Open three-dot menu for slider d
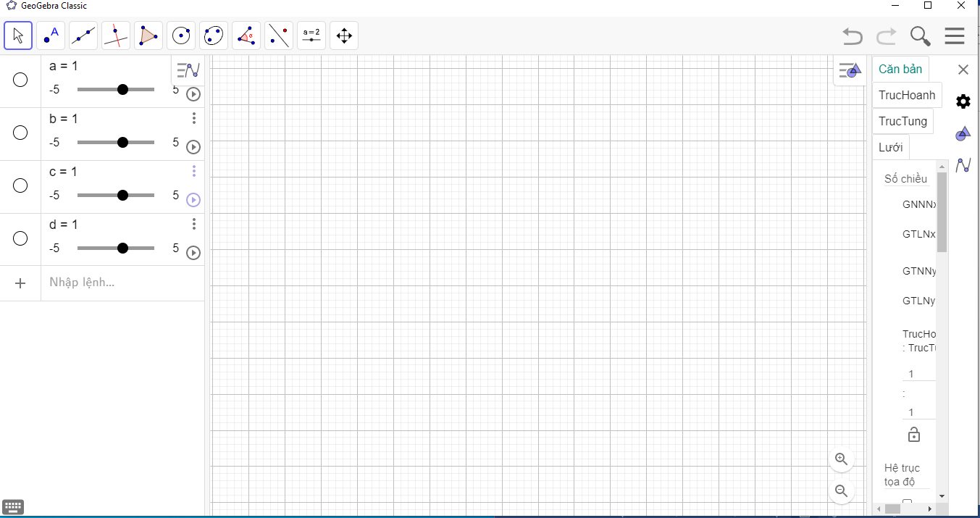The image size is (980, 518). (x=193, y=224)
